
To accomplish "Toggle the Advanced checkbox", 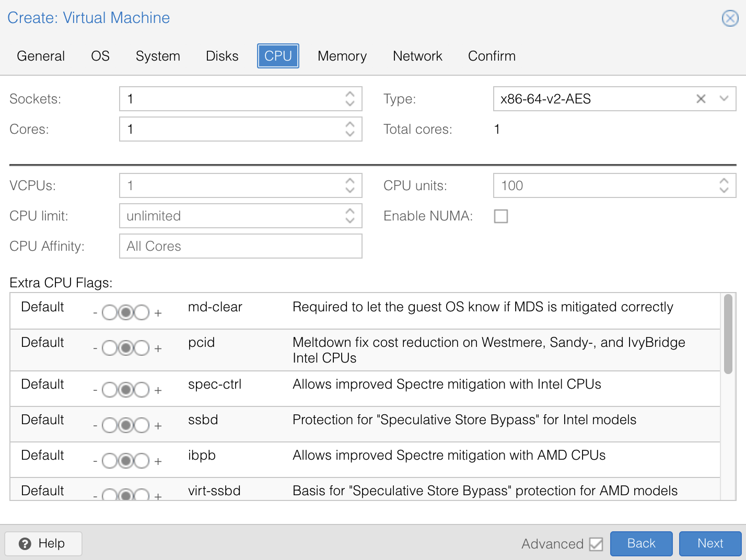I will (x=596, y=544).
